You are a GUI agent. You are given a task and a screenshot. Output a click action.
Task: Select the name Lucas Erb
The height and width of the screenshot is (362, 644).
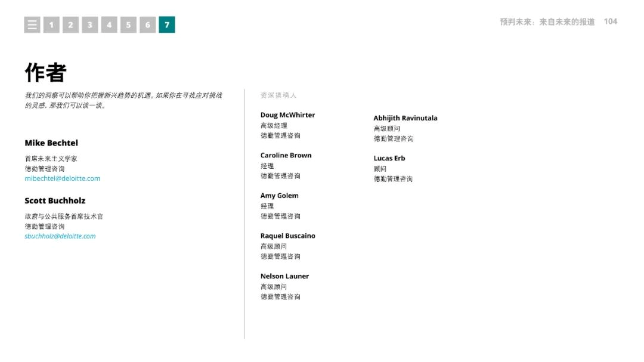pos(389,158)
